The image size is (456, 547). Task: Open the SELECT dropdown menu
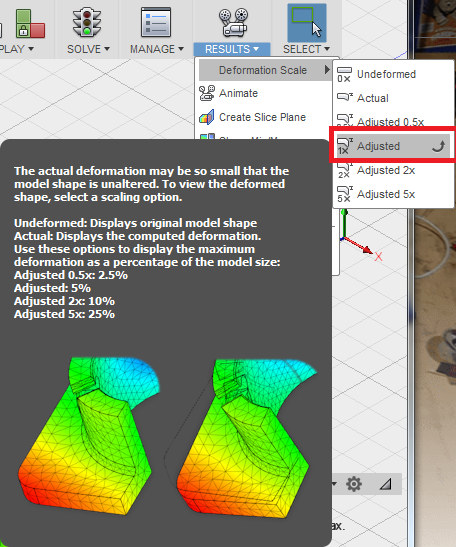pyautogui.click(x=306, y=49)
